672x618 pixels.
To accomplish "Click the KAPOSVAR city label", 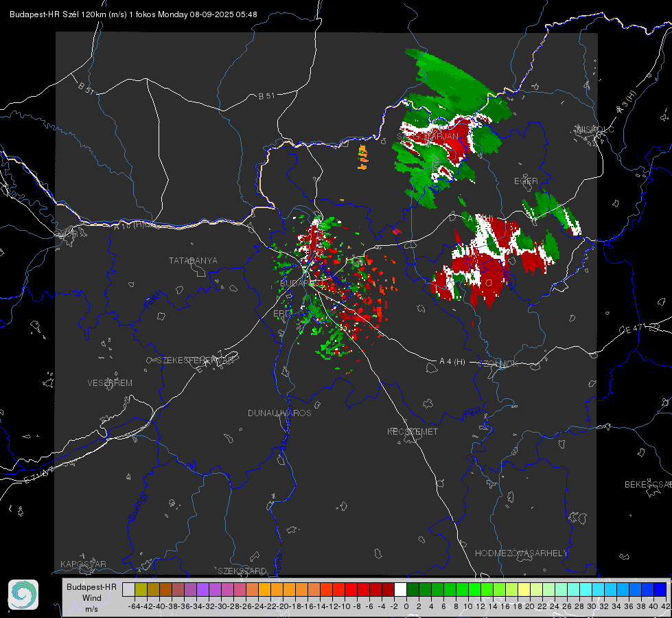I will click(83, 564).
